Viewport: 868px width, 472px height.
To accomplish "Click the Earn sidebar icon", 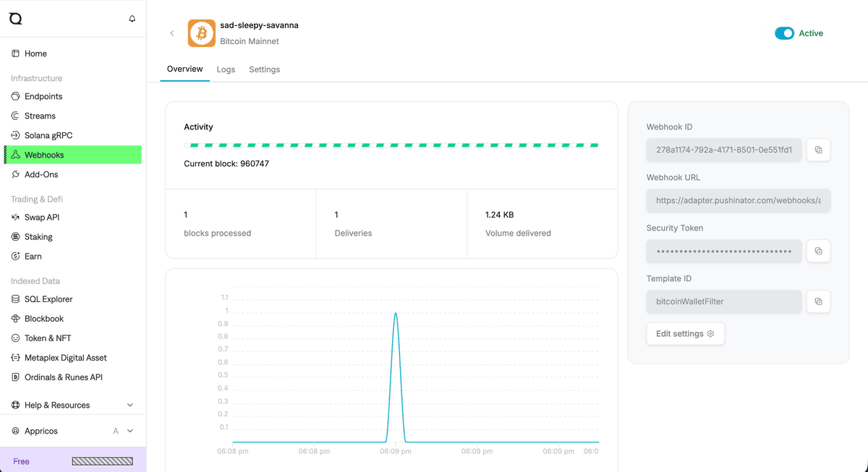I will (16, 256).
